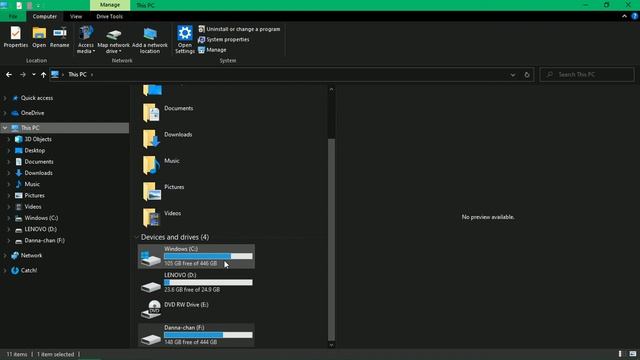The width and height of the screenshot is (640, 360).
Task: Switch to the Computer ribbon tab
Action: tap(44, 16)
